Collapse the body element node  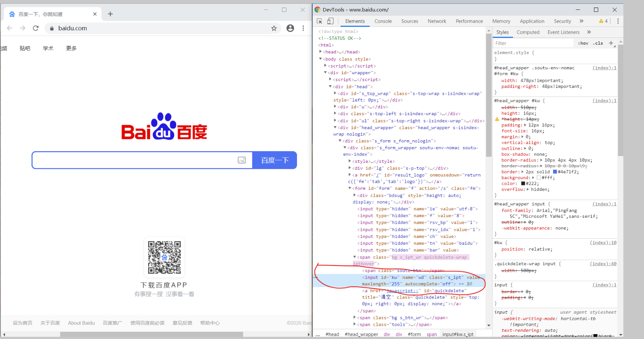[320, 59]
